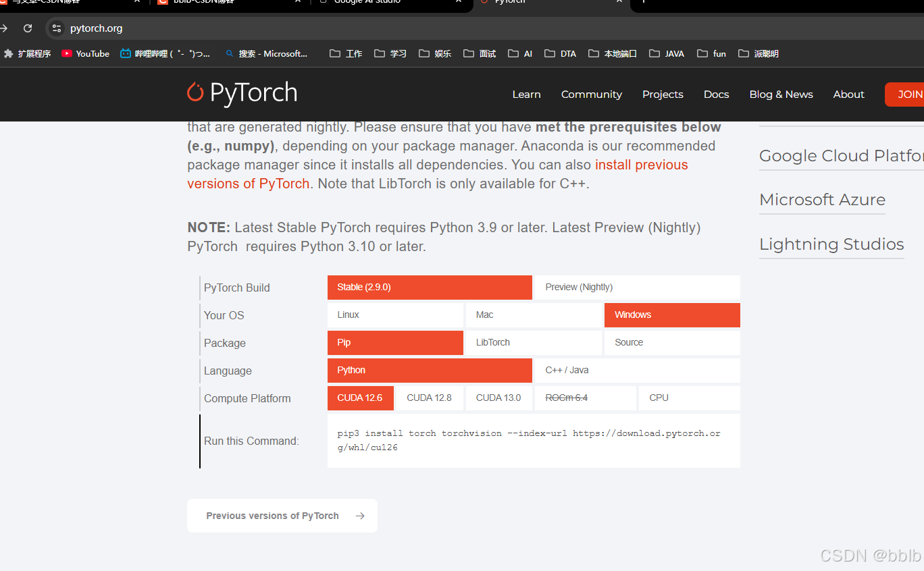Viewport: 924px width, 571px height.
Task: Open the AI bookmark folder
Action: click(x=520, y=53)
